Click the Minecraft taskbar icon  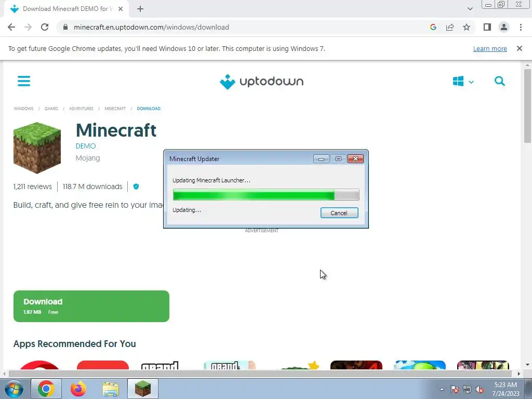click(143, 389)
